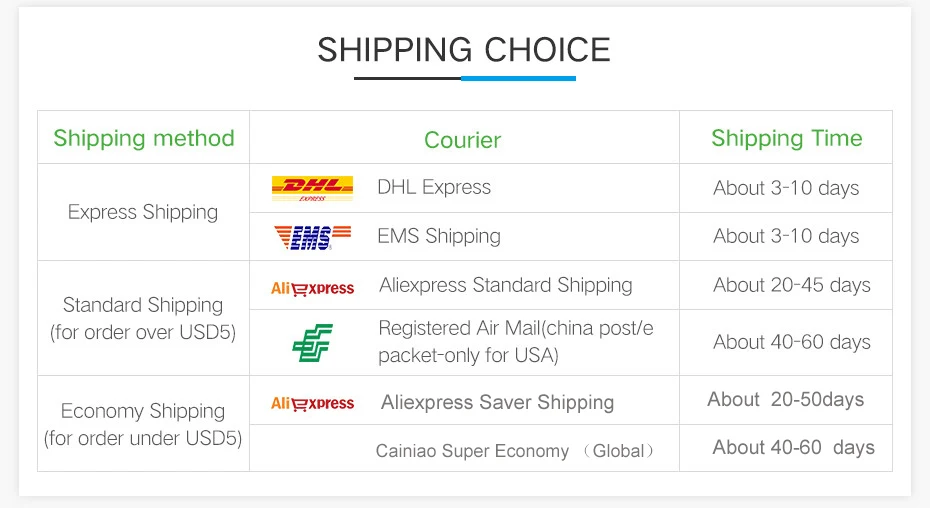Click the Shipping Time column header
This screenshot has width=930, height=508.
tap(786, 138)
